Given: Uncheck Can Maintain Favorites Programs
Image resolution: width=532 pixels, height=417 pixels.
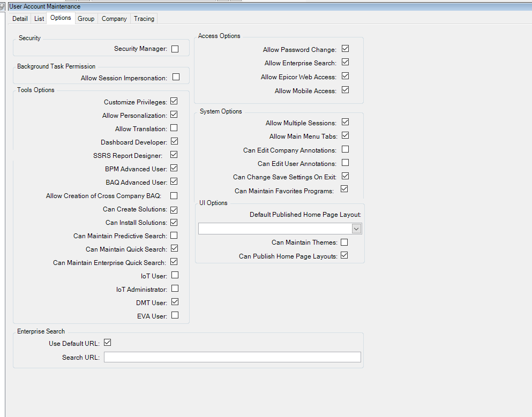Looking at the screenshot, I should 344,189.
